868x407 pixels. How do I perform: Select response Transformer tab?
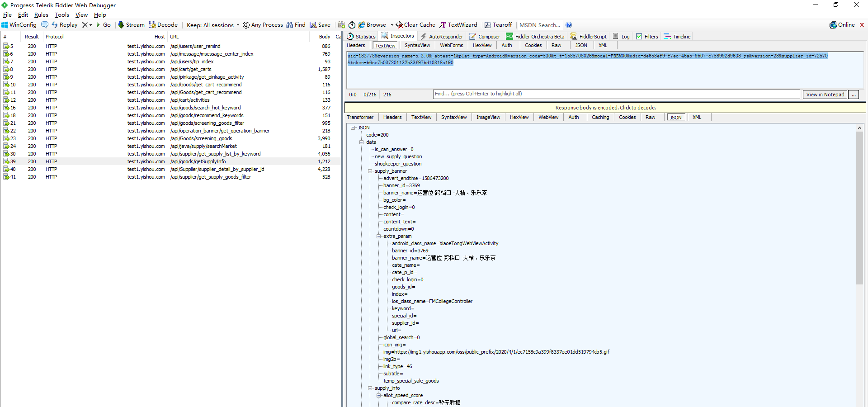tap(360, 117)
